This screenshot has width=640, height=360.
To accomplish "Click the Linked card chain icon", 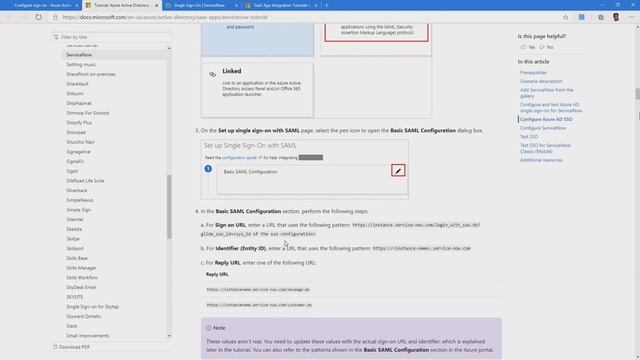I will [x=212, y=74].
